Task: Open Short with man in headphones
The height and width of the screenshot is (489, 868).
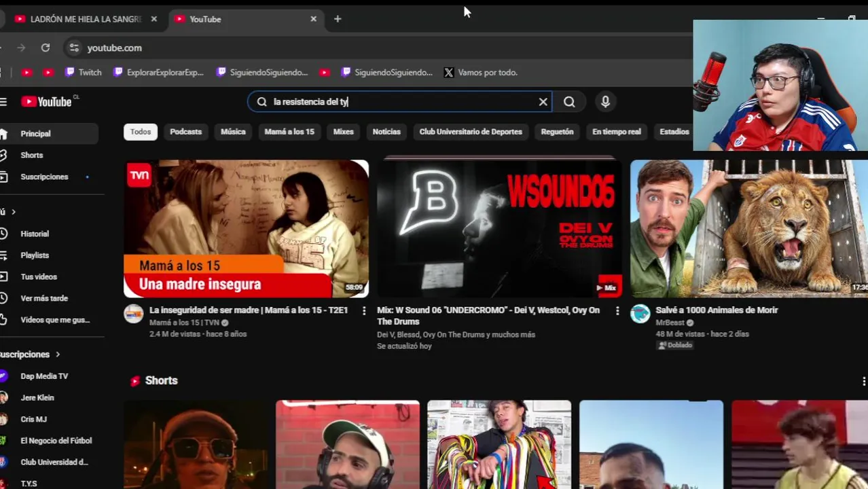Action: click(348, 445)
